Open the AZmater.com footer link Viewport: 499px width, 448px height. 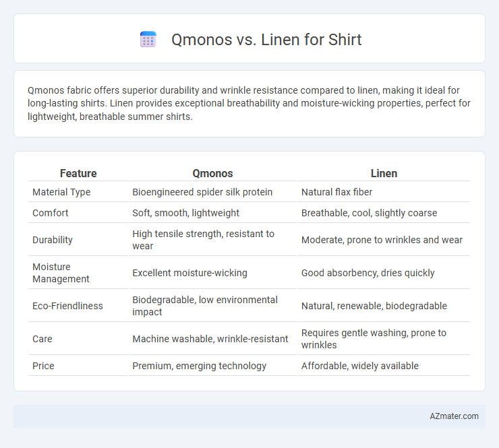[x=454, y=416]
